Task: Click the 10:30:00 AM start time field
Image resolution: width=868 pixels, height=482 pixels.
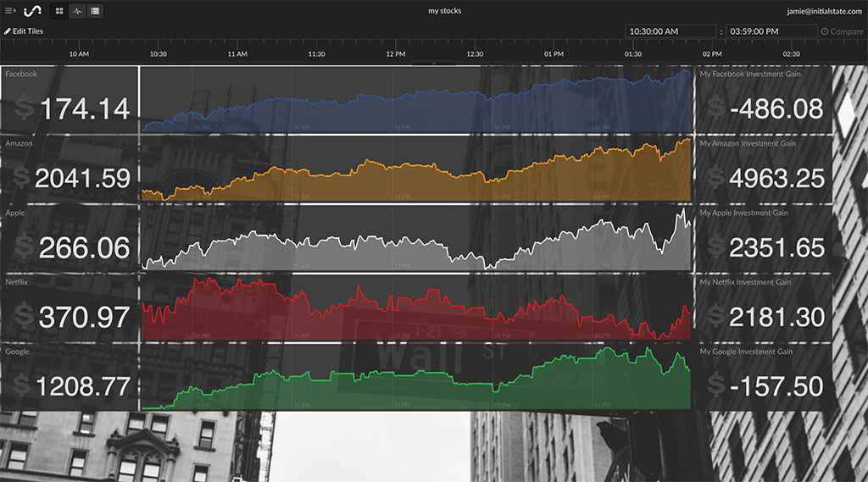Action: (670, 31)
